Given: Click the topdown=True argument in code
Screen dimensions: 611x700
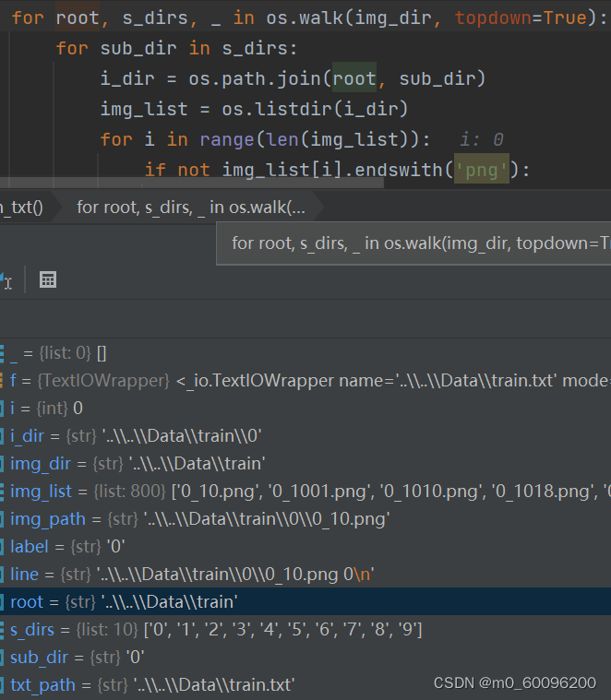Looking at the screenshot, I should coord(521,18).
